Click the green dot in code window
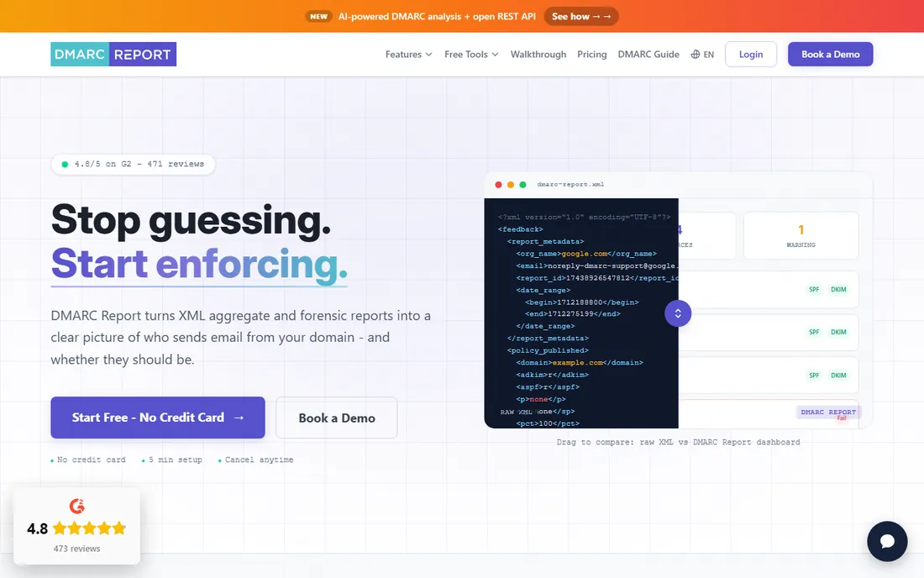This screenshot has height=578, width=924. click(x=522, y=185)
